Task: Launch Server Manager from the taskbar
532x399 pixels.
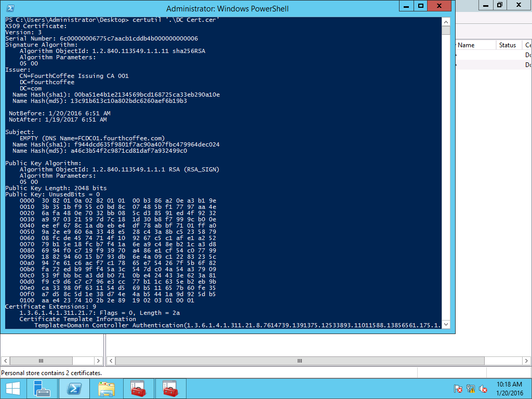Action: [x=42, y=388]
